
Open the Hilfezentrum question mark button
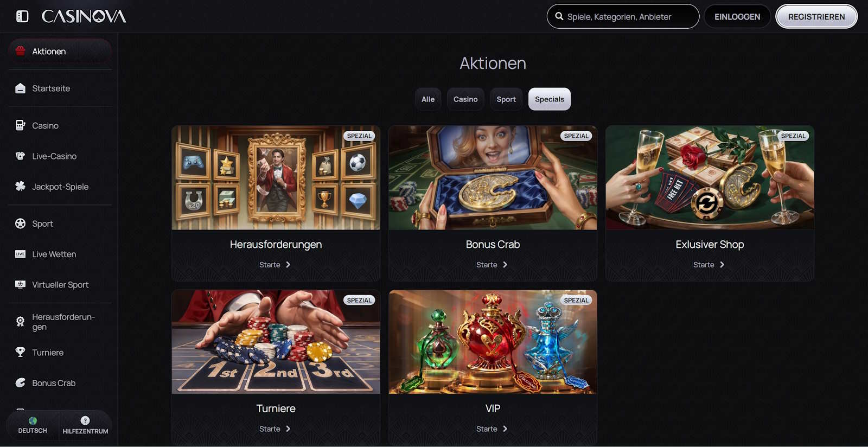click(x=85, y=425)
